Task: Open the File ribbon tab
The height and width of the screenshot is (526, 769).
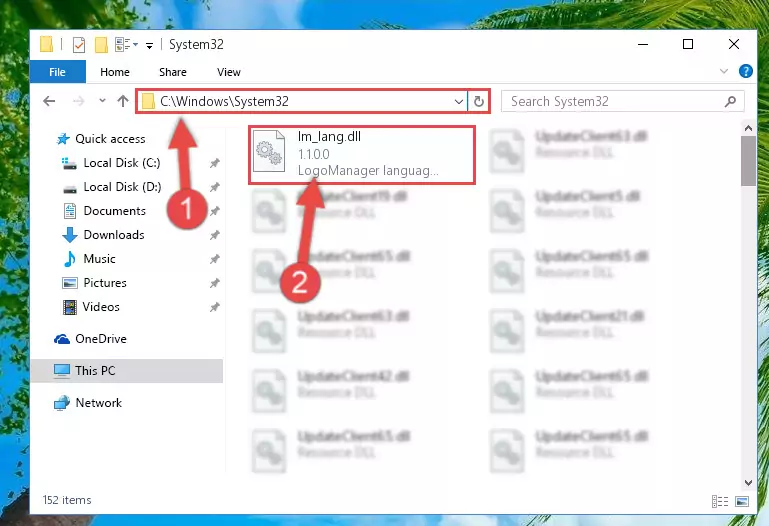Action: (x=57, y=72)
